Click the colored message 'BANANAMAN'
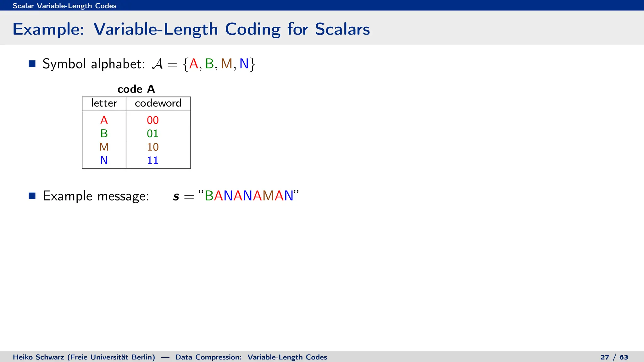 pos(249,196)
